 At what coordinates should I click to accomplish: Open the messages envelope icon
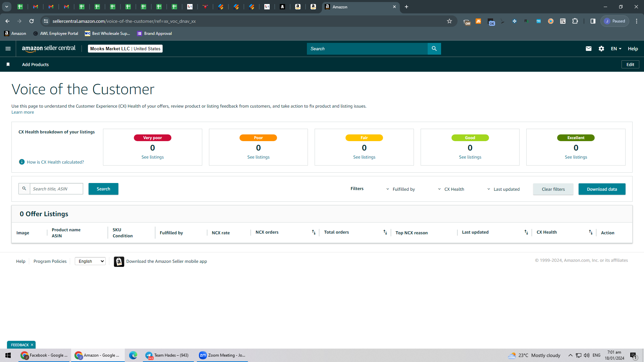click(x=588, y=49)
